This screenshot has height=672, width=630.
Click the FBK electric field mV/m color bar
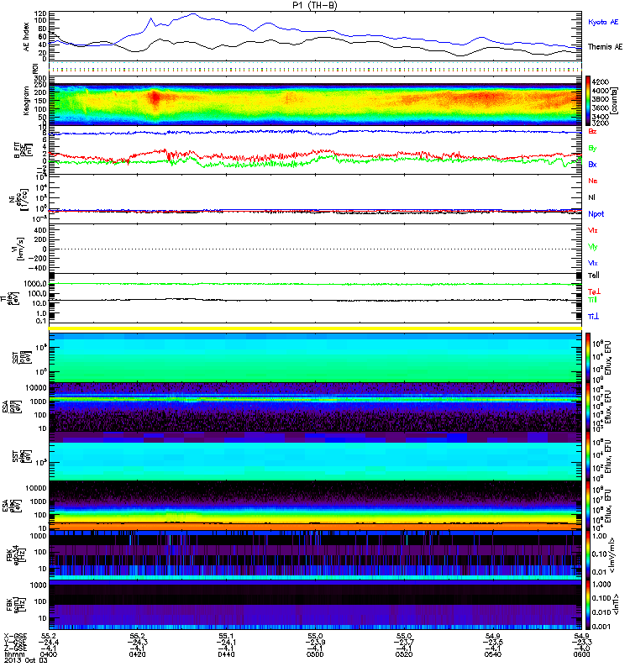[x=588, y=555]
